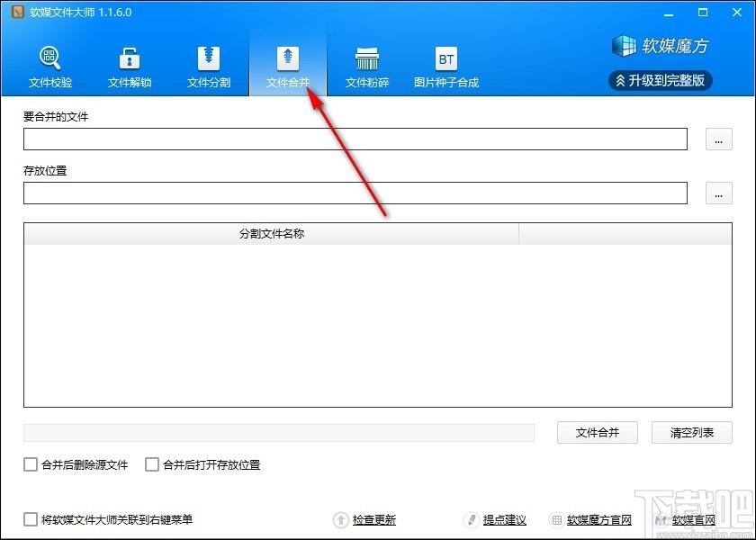The image size is (756, 540).
Task: Click the 存放位置 path input field
Action: (x=355, y=193)
